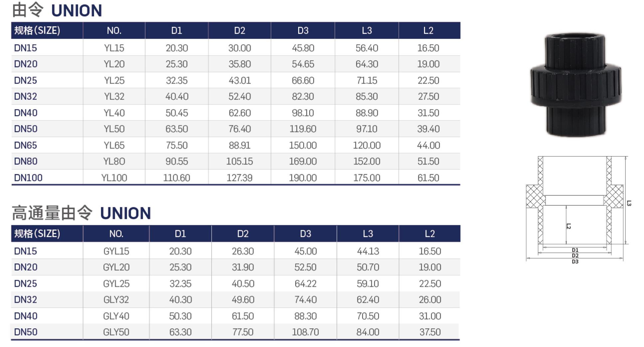The height and width of the screenshot is (347, 644).
Task: Click the NO. header in the bottom table
Action: (116, 234)
